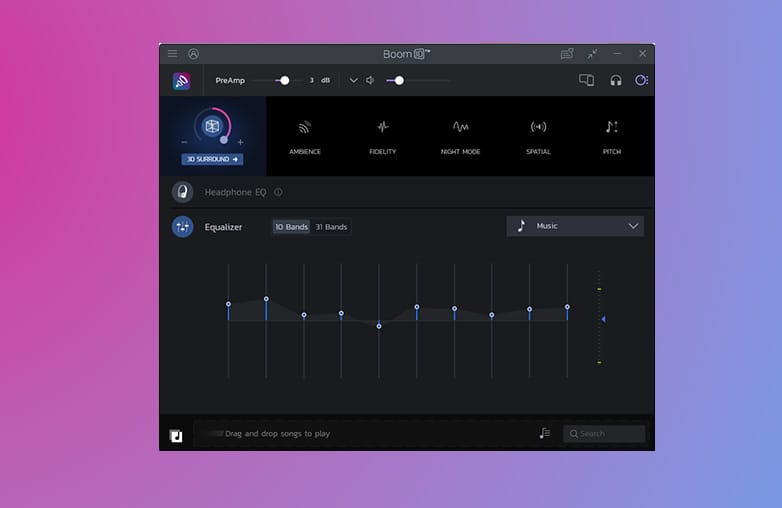The image size is (782, 508).
Task: Expand the volume options chevron
Action: click(354, 80)
